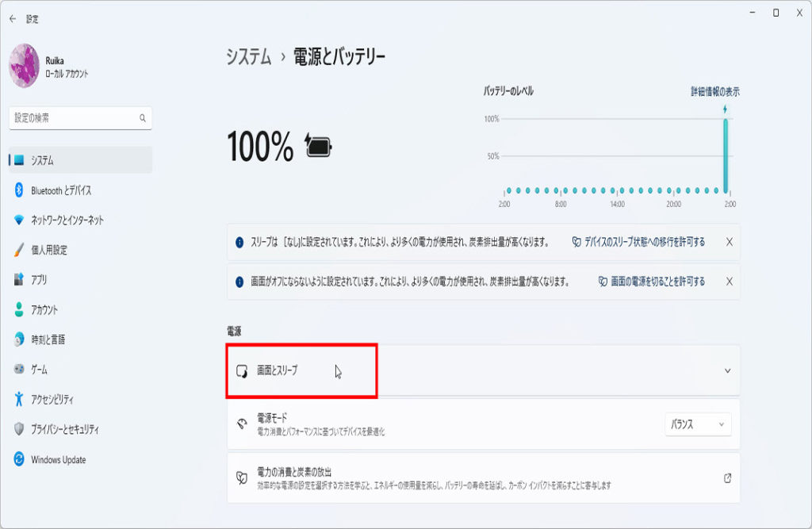
Task: Select the アプリ icon in sidebar
Action: point(19,280)
